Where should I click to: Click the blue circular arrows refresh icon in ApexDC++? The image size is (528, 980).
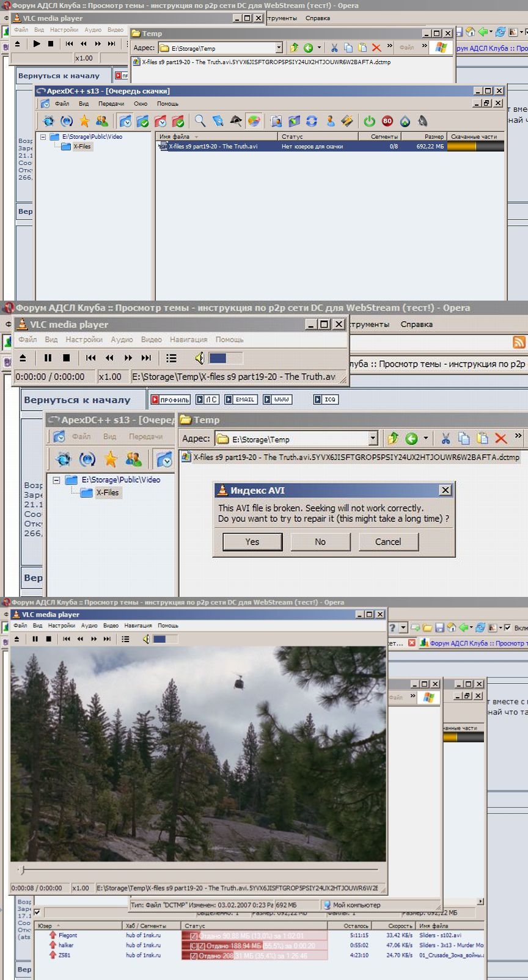[x=312, y=121]
